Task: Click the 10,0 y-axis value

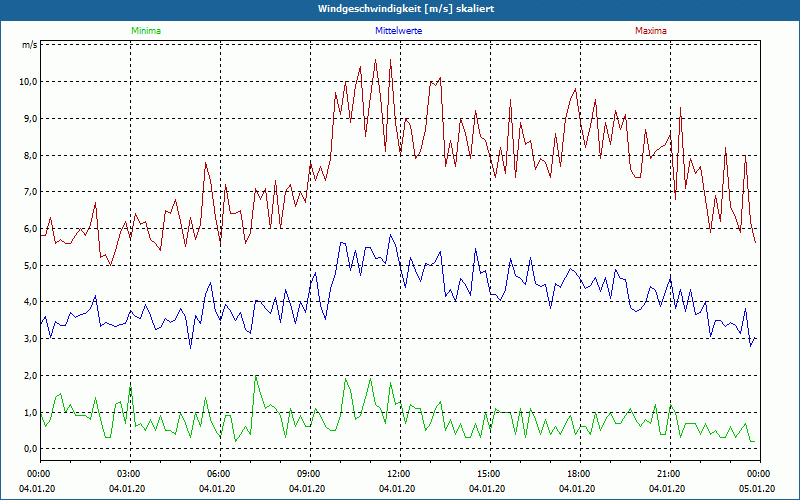Action: tap(27, 82)
